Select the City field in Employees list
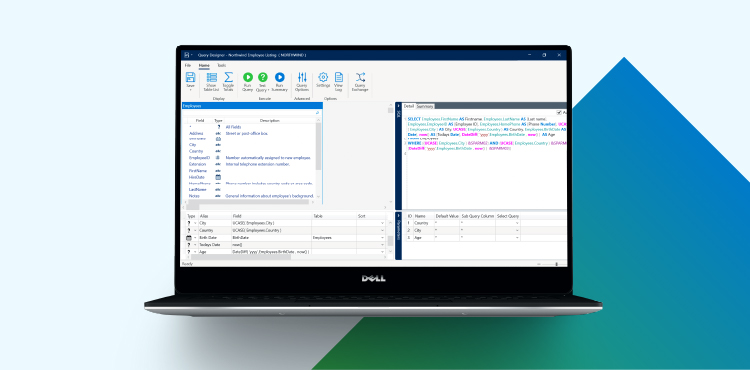The width and height of the screenshot is (750, 370). [193, 144]
